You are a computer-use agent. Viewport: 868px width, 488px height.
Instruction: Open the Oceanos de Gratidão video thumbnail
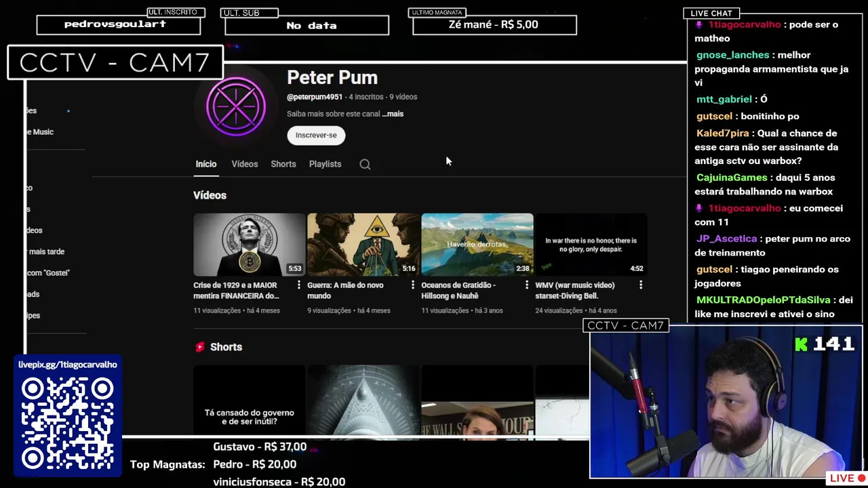point(477,245)
